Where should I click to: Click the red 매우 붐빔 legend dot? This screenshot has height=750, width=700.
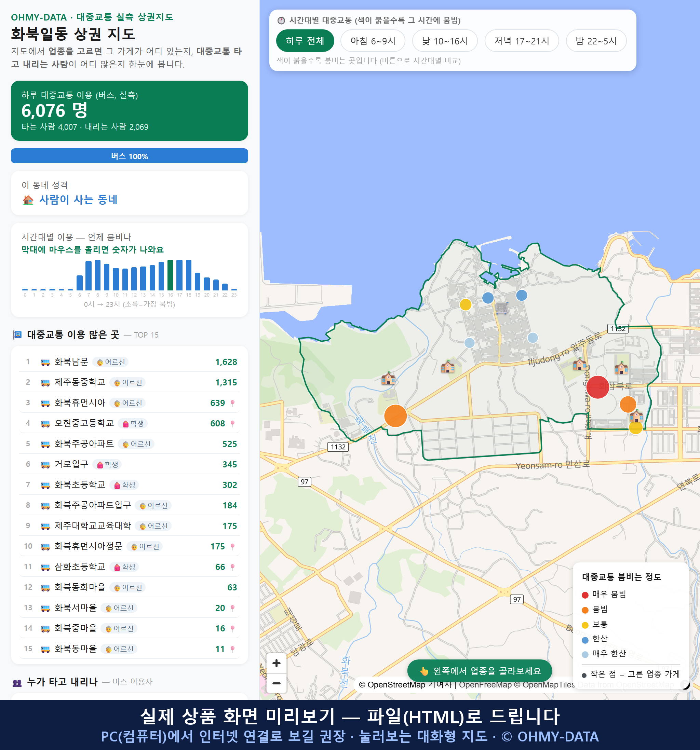[585, 595]
